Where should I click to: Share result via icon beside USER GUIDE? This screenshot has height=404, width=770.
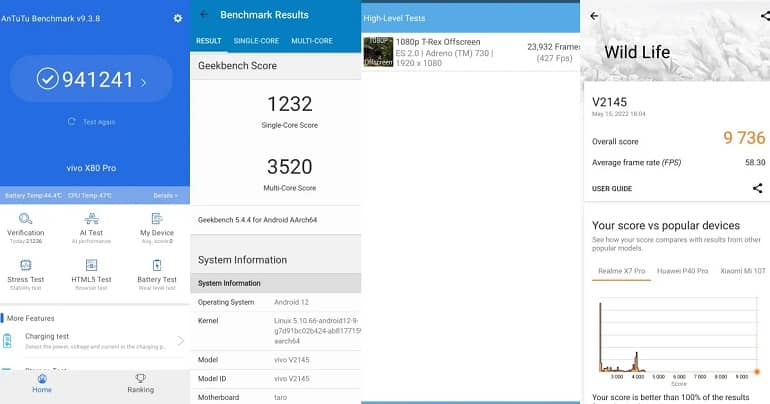point(758,188)
